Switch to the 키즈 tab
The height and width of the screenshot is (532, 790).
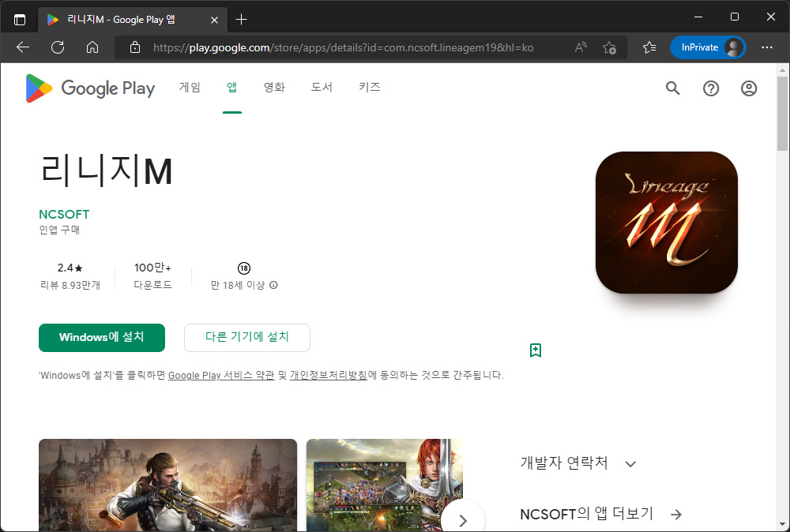click(x=369, y=87)
